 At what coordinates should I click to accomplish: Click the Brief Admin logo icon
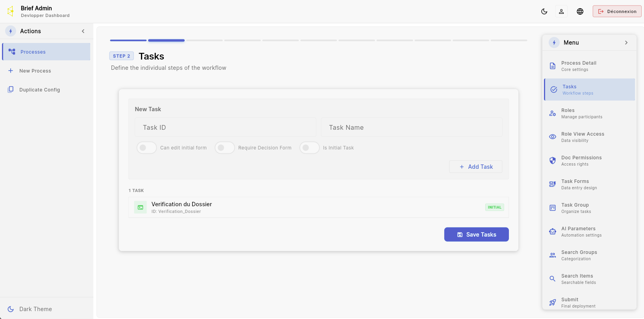[x=11, y=11]
